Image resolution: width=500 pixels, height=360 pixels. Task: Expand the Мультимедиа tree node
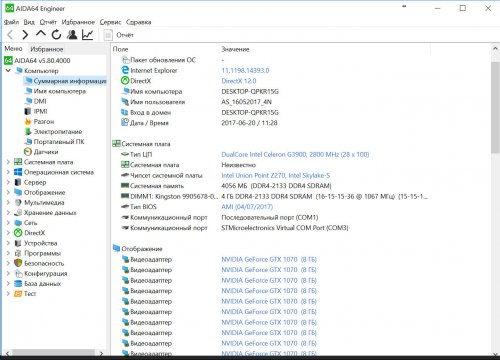[8, 202]
